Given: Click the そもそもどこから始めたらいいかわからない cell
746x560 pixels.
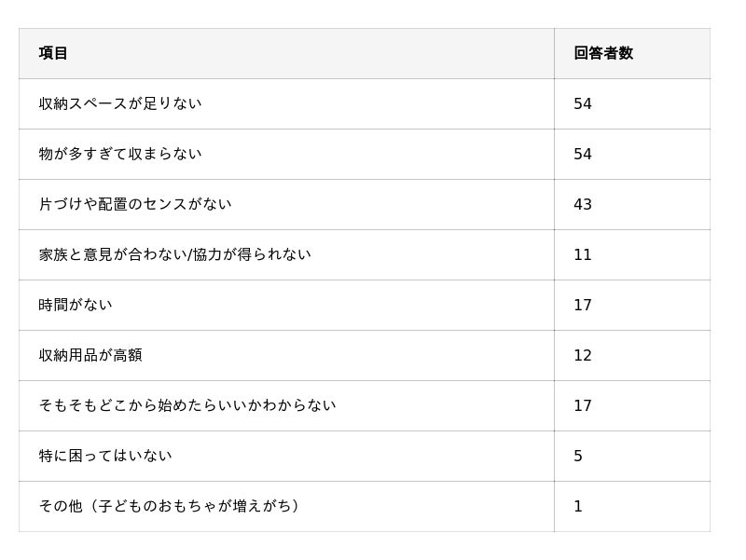Looking at the screenshot, I should coord(187,405).
